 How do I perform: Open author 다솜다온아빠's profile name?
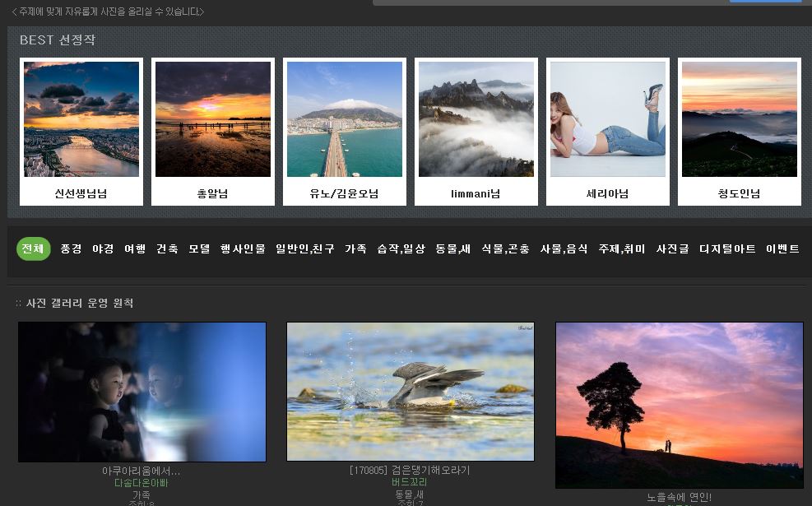[142, 483]
